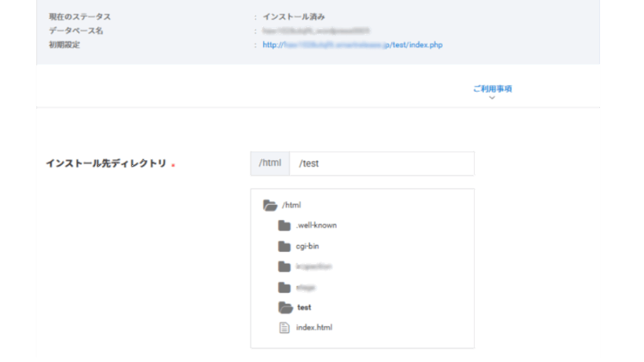Click the cgi-bin folder icon
This screenshot has height=362, width=644.
point(284,246)
